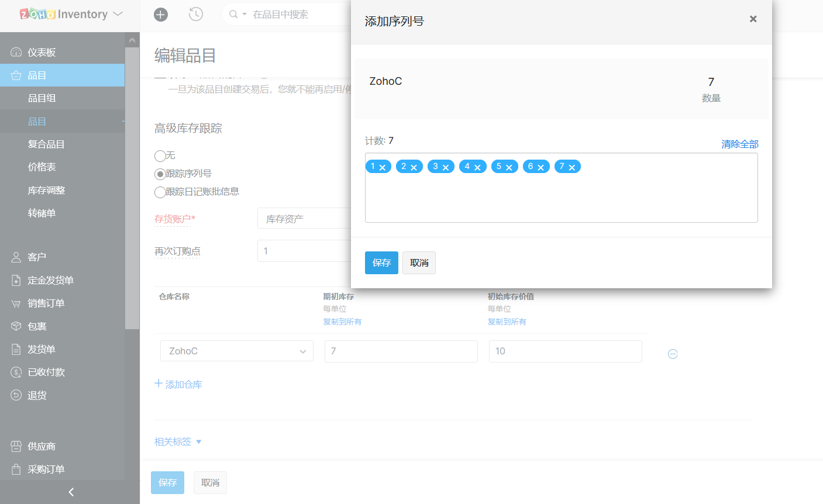Screen dimensions: 823x504
Task: Select the 无 tracking radio option
Action: (x=160, y=156)
